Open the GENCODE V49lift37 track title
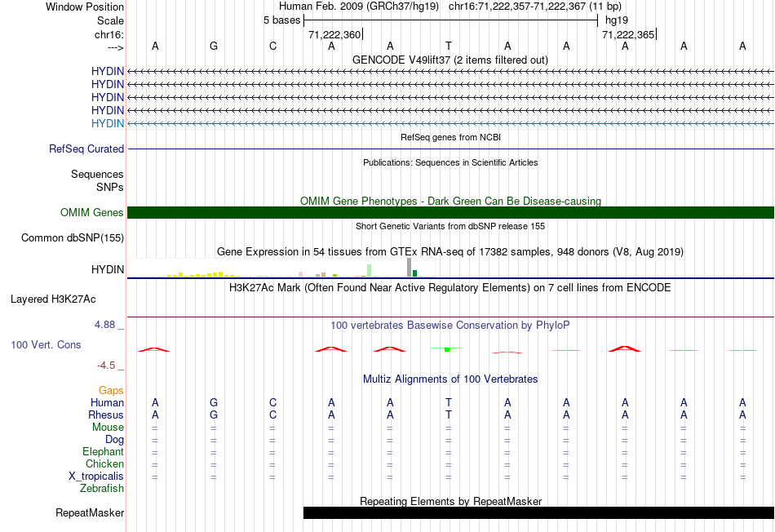 [x=449, y=60]
